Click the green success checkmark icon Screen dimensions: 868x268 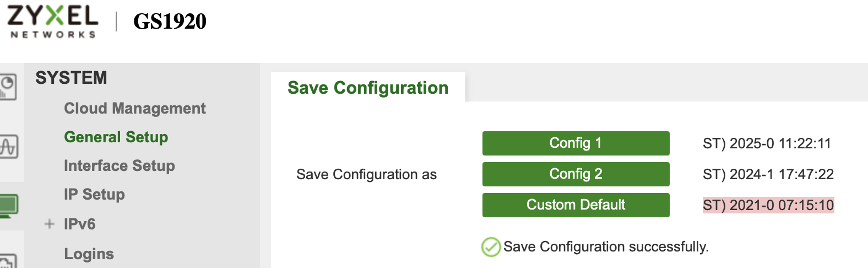tap(491, 247)
